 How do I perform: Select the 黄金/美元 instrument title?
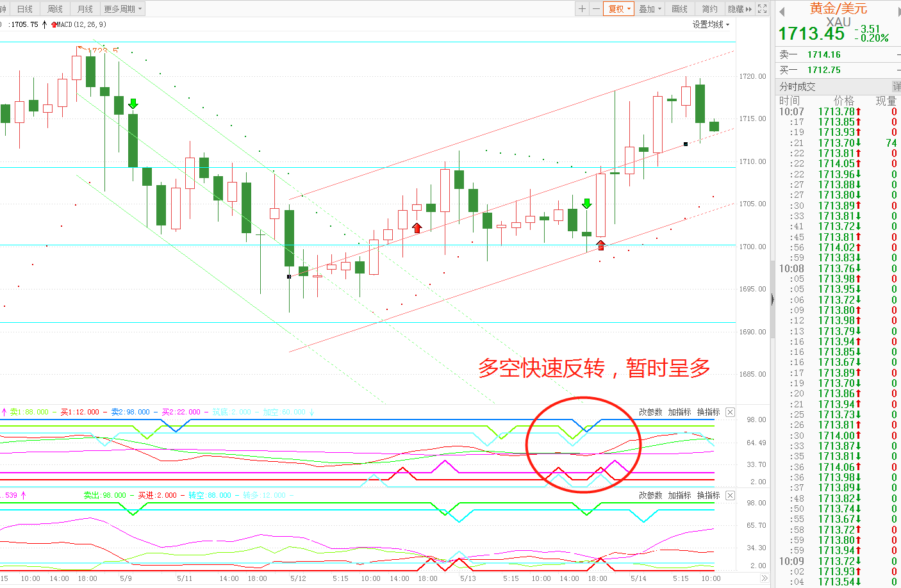838,8
